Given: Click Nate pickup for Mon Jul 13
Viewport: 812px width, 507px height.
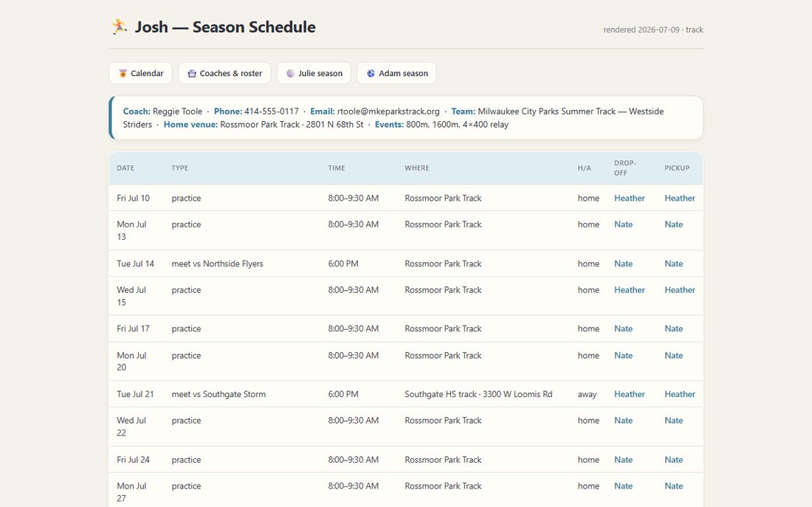Looking at the screenshot, I should coord(673,224).
